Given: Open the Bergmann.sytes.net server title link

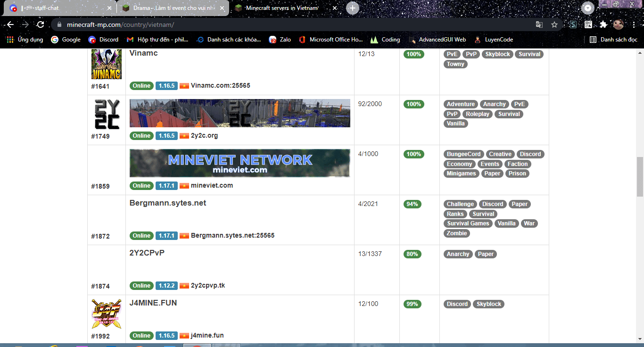Looking at the screenshot, I should click(168, 203).
